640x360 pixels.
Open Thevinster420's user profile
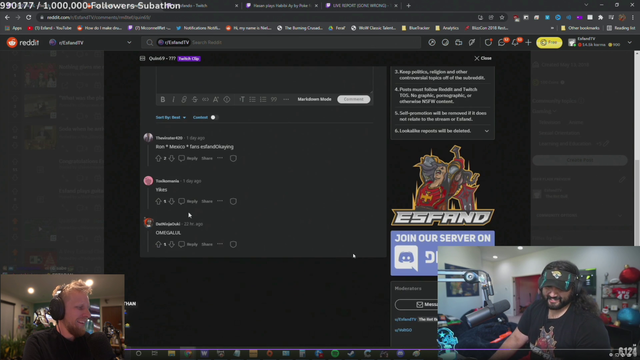pos(169,138)
